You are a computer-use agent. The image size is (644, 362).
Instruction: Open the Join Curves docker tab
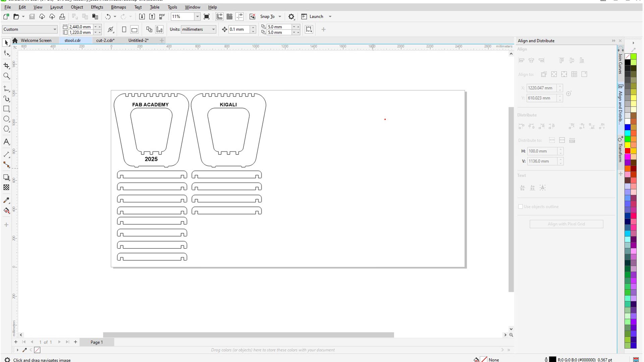point(620,61)
